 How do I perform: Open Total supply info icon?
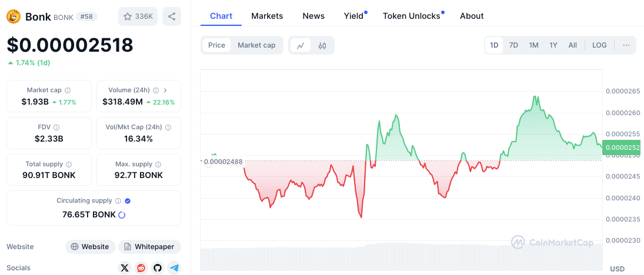[x=69, y=164]
